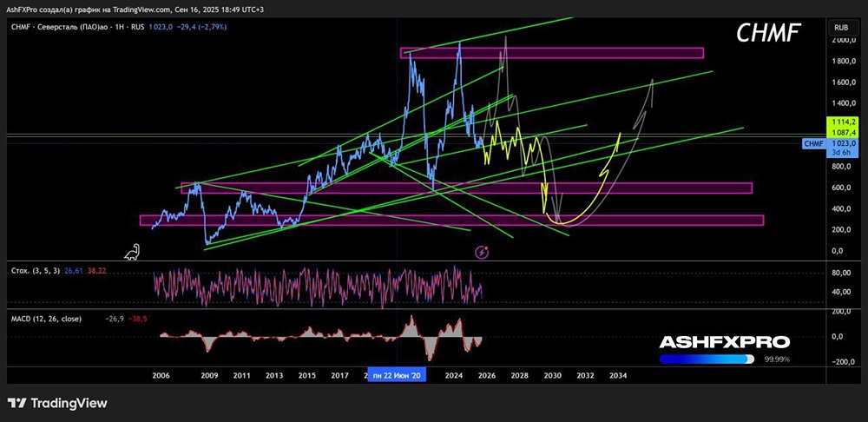This screenshot has height=422, width=868.
Task: Click the CHMF symbol tag beside price axis
Action: (x=813, y=143)
